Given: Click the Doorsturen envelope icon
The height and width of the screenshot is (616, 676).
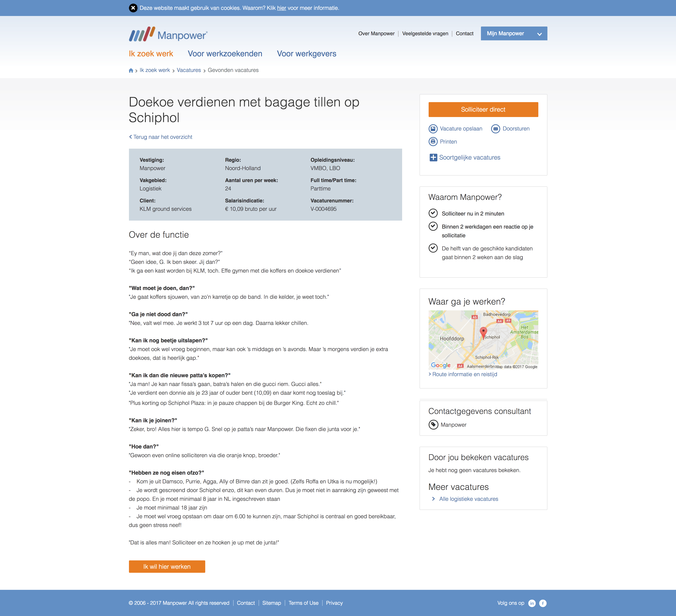Looking at the screenshot, I should pos(495,129).
